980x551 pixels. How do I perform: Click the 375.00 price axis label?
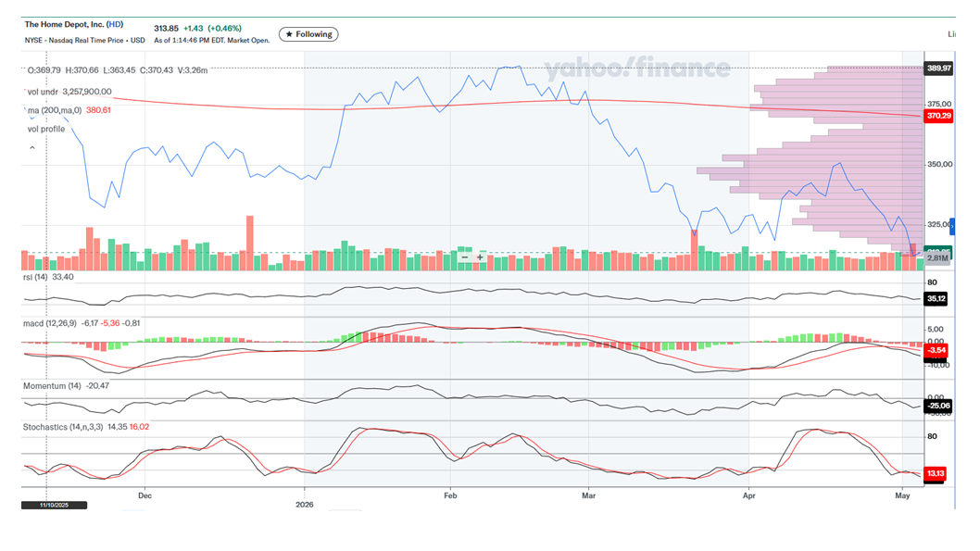pyautogui.click(x=940, y=104)
